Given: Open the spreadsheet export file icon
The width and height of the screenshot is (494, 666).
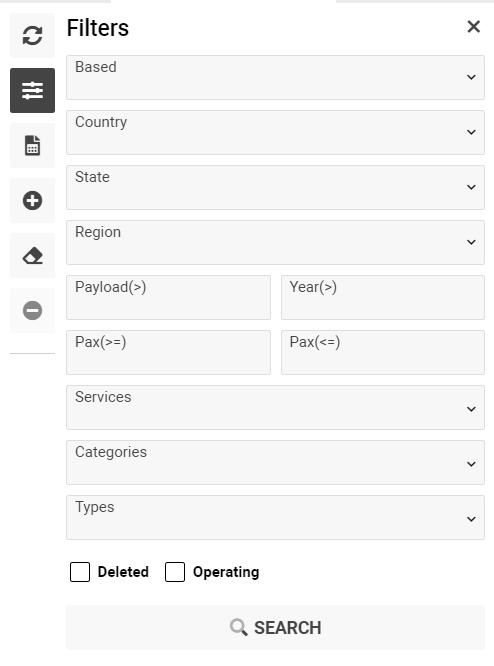Looking at the screenshot, I should pyautogui.click(x=32, y=145).
